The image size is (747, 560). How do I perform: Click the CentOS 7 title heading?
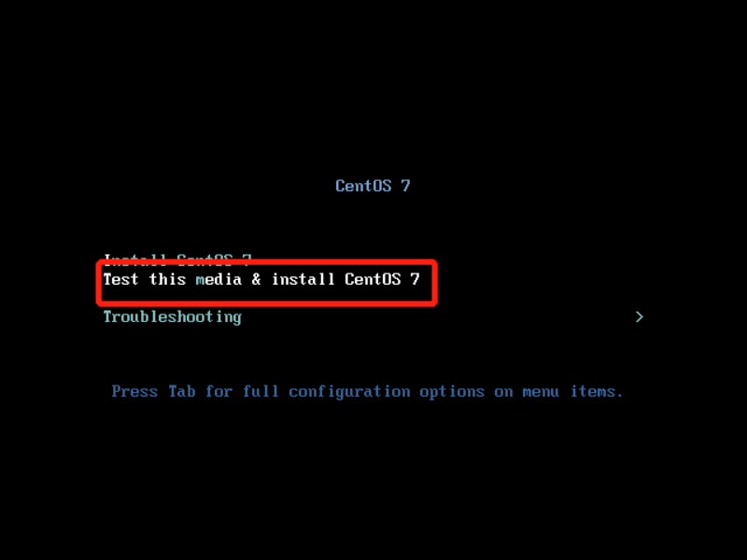(373, 186)
